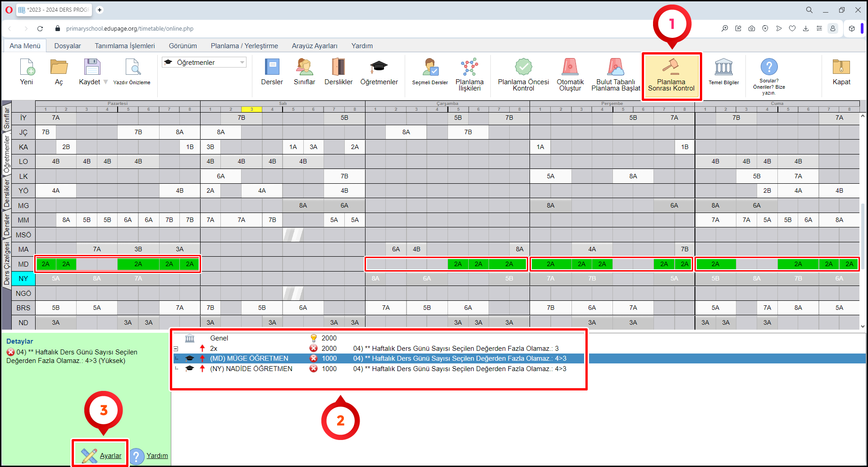Open the Kaydet dropdown arrow
The width and height of the screenshot is (868, 467).
[106, 82]
